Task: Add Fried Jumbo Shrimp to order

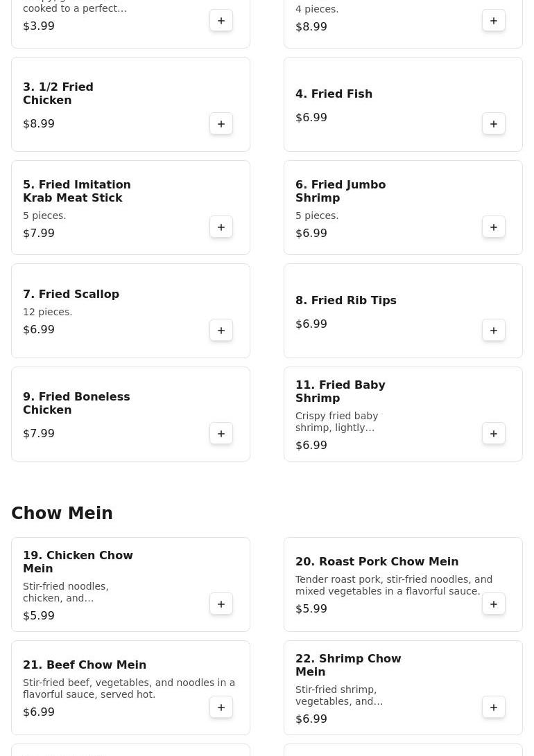Action: pyautogui.click(x=494, y=227)
